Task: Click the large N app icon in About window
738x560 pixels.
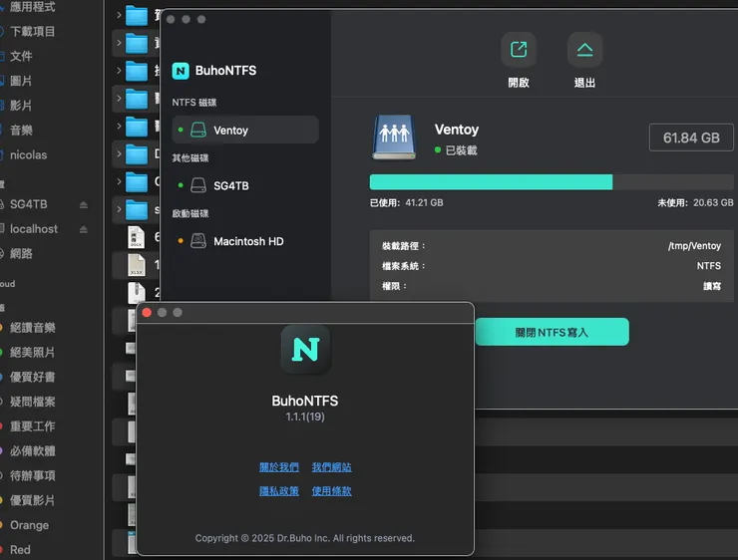Action: tap(305, 350)
